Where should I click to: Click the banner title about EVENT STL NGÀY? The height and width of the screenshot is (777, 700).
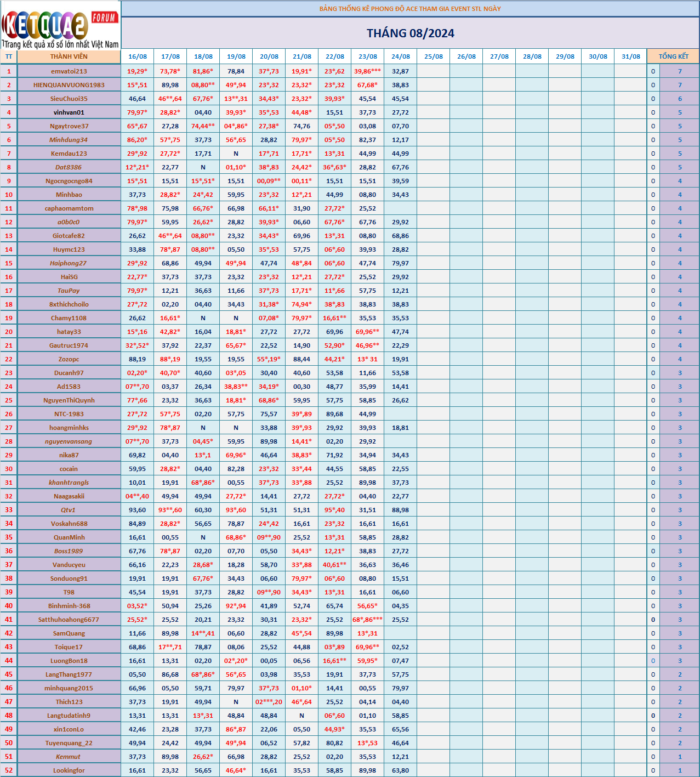point(410,9)
